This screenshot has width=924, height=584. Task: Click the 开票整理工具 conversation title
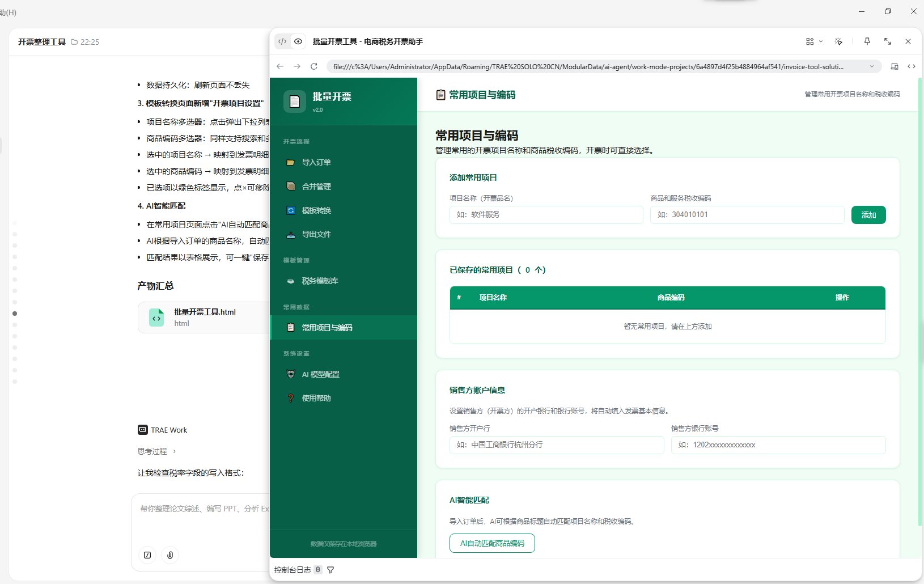42,42
